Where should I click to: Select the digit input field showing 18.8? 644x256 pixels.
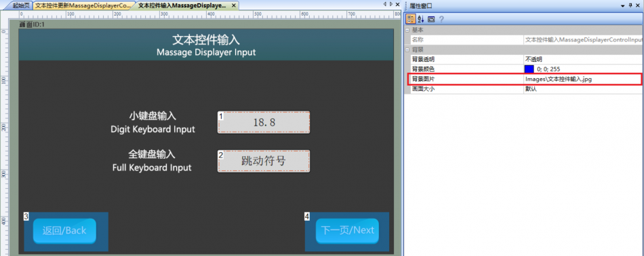(x=264, y=122)
